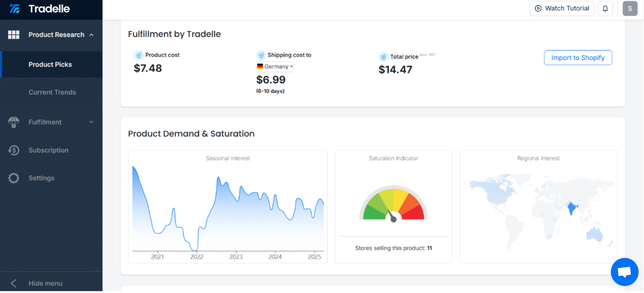Expand the Fulfillment menu chevron

click(x=91, y=122)
